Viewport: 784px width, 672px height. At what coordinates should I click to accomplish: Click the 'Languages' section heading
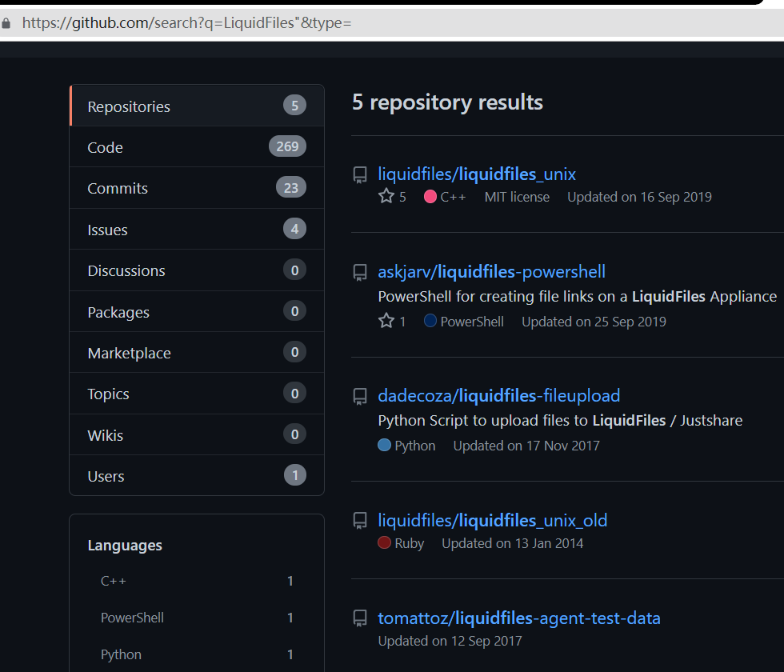(x=125, y=545)
